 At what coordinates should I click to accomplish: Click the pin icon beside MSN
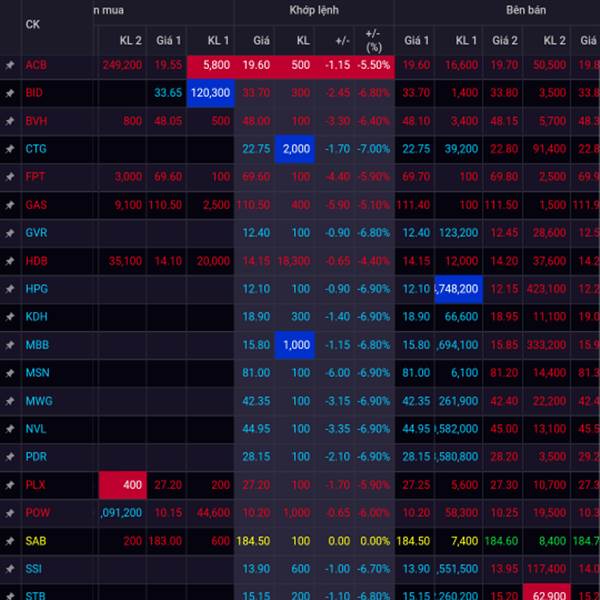pos(10,373)
